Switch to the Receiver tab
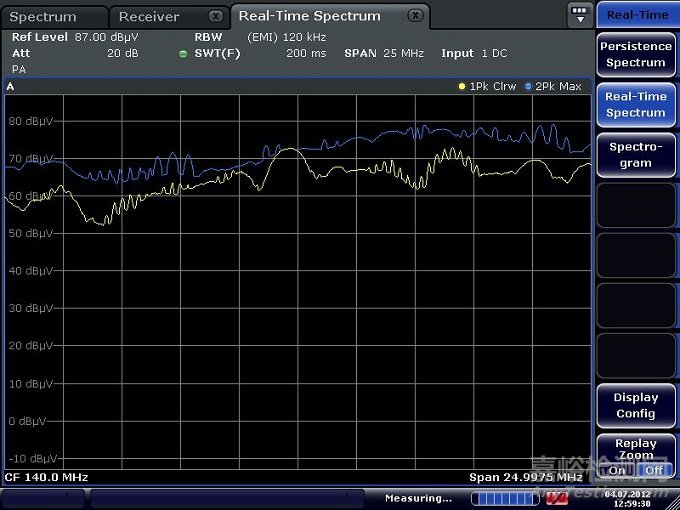The height and width of the screenshot is (510, 680). tap(149, 17)
